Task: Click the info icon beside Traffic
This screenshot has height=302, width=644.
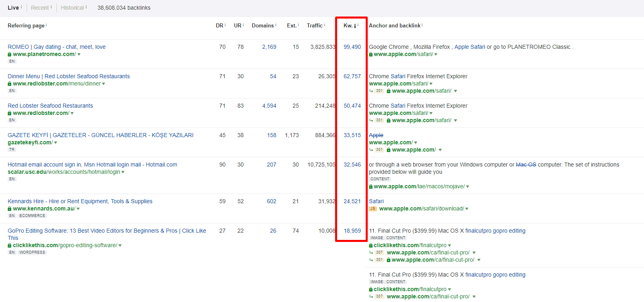Action: click(325, 25)
